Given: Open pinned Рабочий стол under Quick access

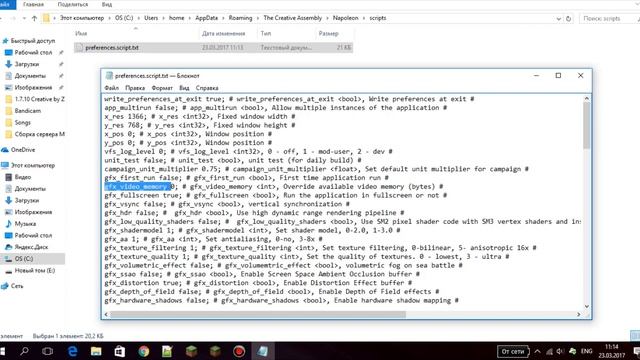Looking at the screenshot, I should coord(33,52).
